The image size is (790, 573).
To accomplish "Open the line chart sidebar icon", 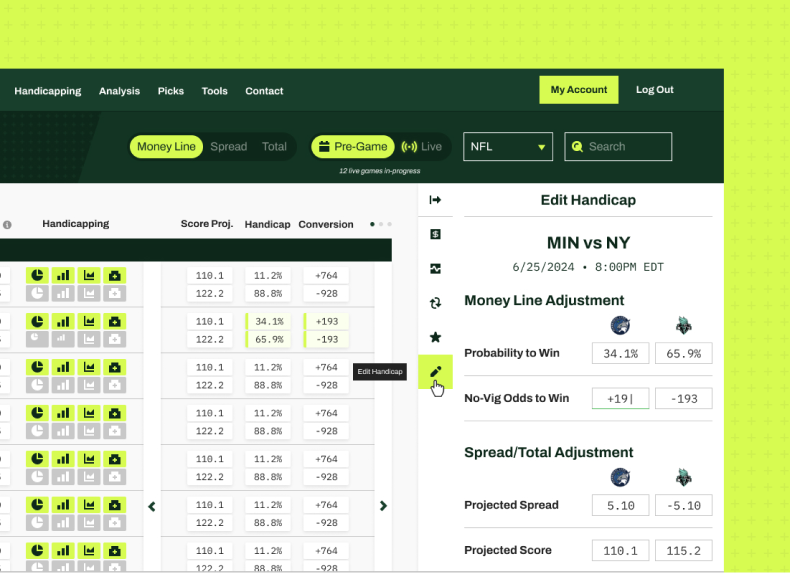I will coord(435,269).
